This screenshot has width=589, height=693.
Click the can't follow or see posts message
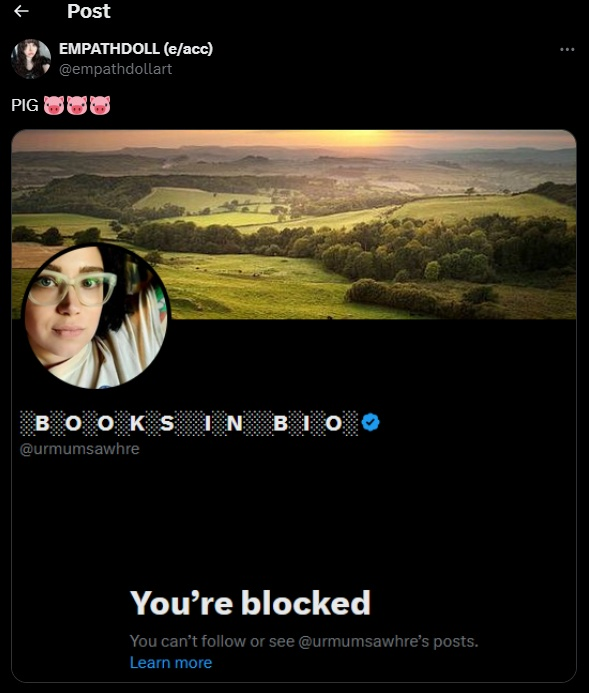[x=304, y=641]
